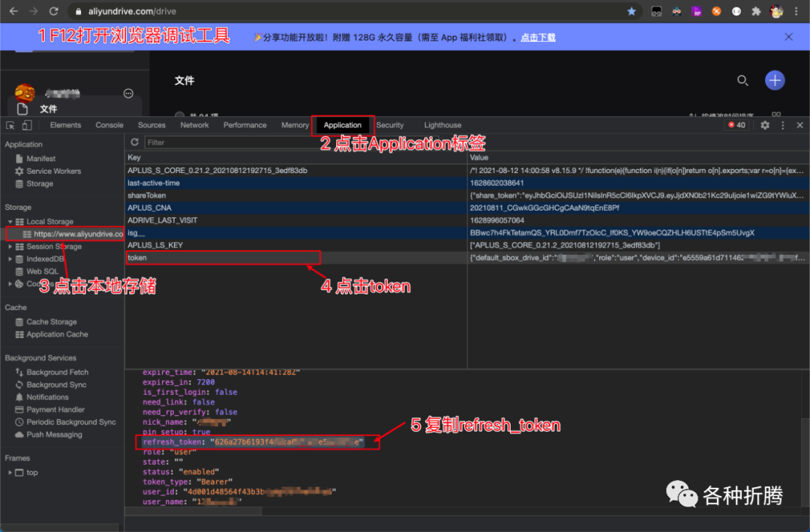Click the Key column header
Viewport: 810px width, 532px height.
coord(296,157)
